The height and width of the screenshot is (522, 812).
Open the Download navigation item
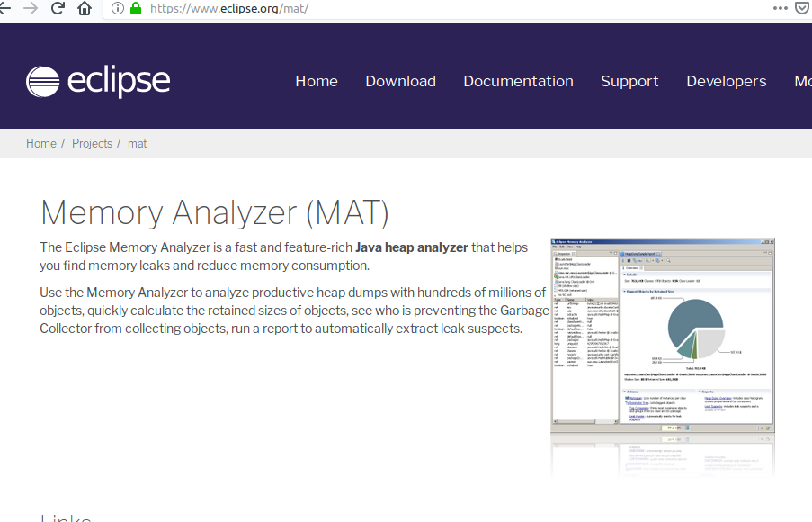coord(401,81)
